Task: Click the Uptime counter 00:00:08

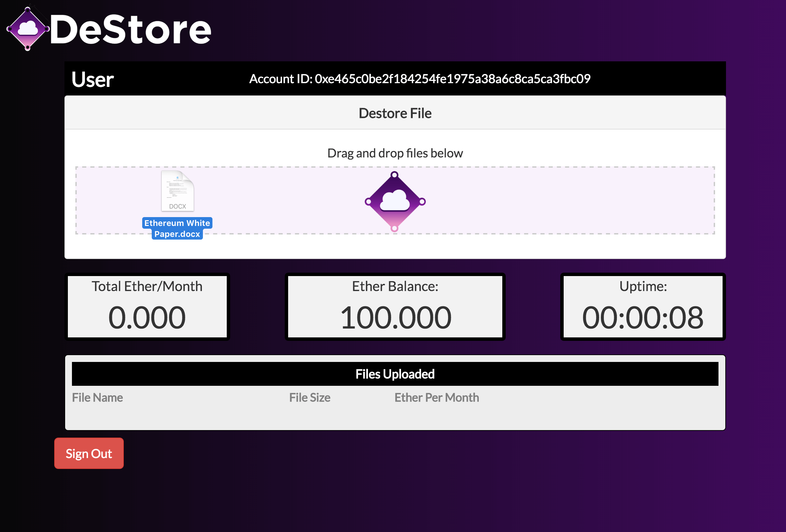Action: [643, 317]
